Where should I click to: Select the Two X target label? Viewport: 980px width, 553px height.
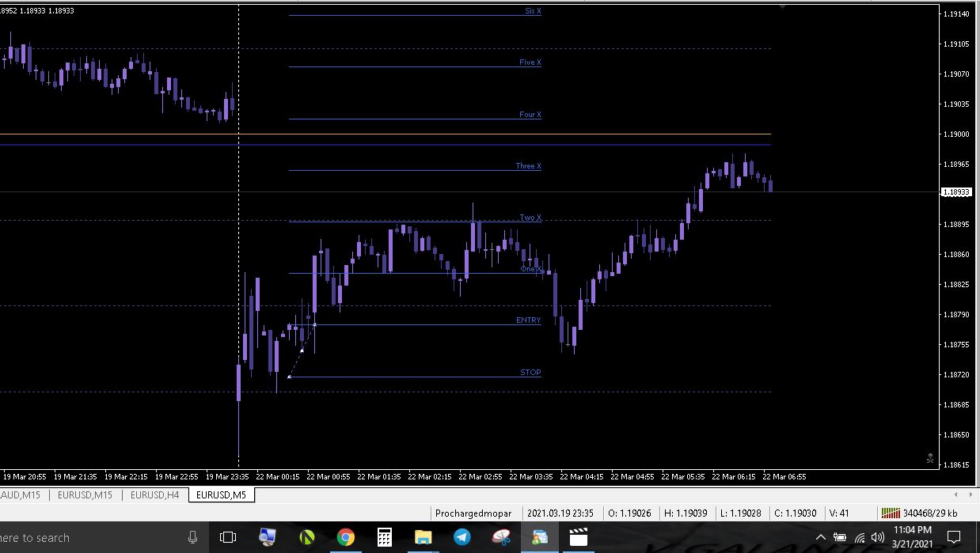pos(530,218)
